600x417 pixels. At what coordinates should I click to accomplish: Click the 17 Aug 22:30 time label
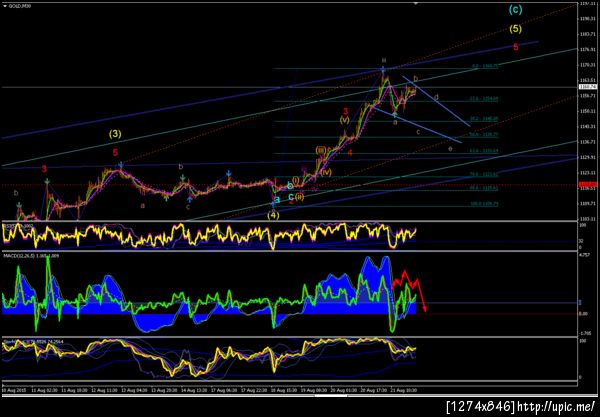(253, 391)
